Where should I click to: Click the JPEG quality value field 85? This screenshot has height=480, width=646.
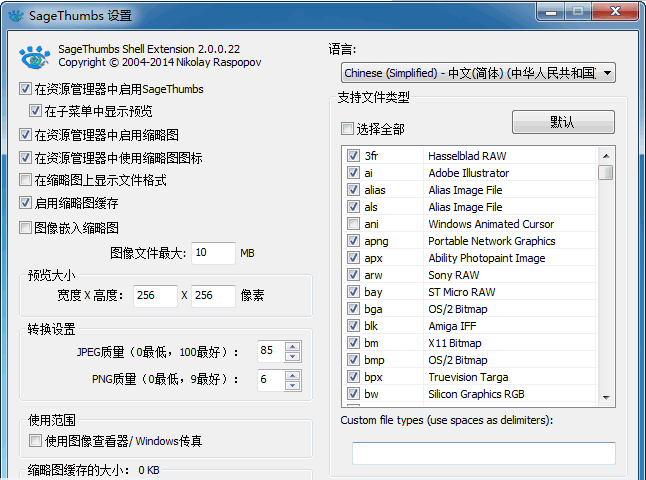[271, 351]
